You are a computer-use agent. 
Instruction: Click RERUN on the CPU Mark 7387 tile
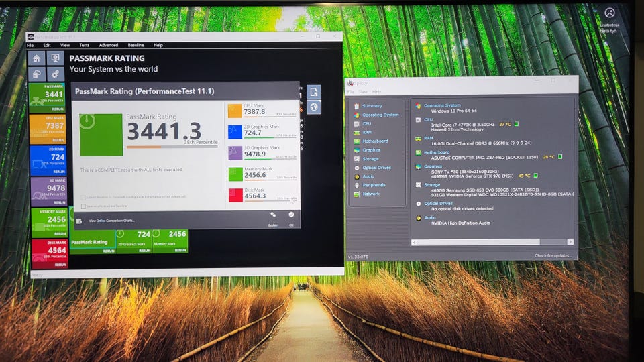point(58,140)
